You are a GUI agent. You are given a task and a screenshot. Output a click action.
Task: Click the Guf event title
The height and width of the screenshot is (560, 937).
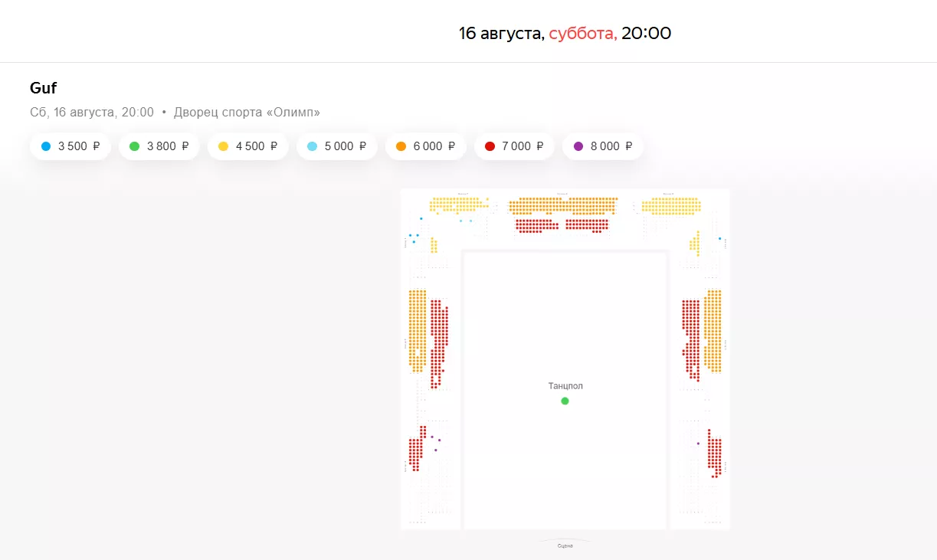pyautogui.click(x=44, y=88)
